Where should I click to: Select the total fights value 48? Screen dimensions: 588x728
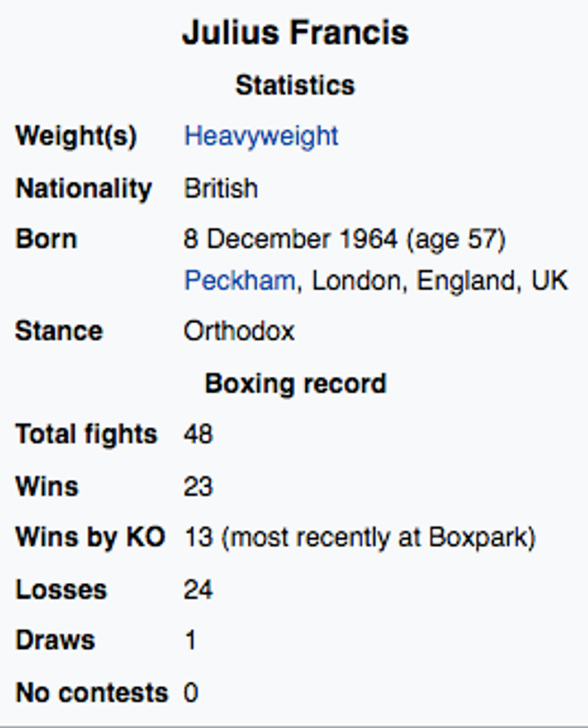pyautogui.click(x=198, y=434)
